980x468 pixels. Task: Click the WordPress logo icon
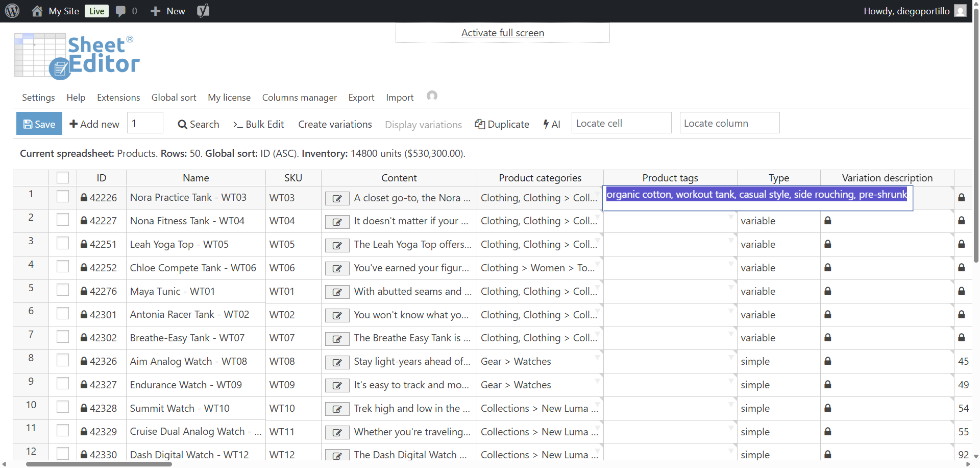pyautogui.click(x=12, y=11)
